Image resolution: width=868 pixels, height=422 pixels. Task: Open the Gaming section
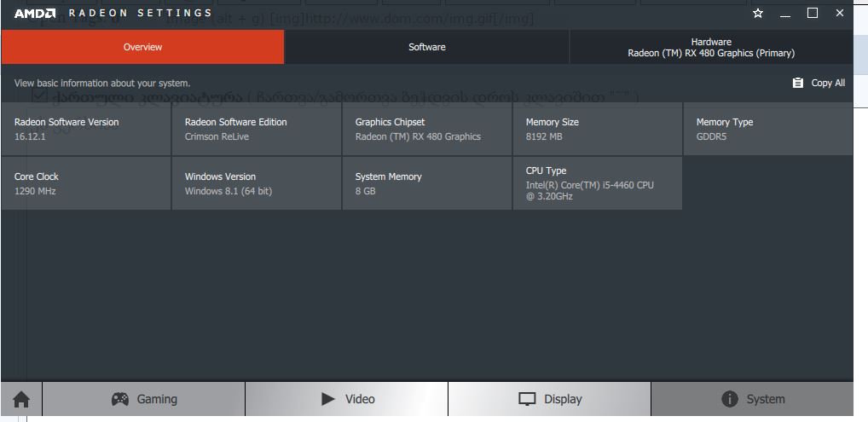tap(144, 399)
